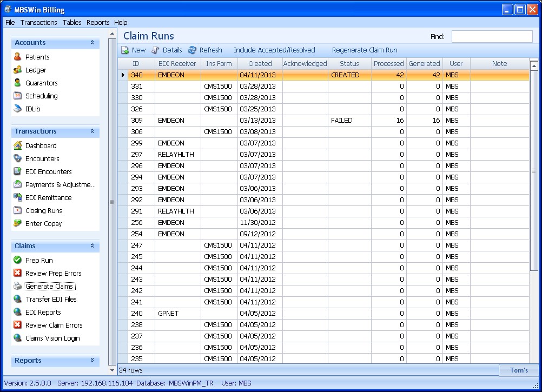This screenshot has height=392, width=542.
Task: Click the Tom's button in status bar
Action: pyautogui.click(x=519, y=370)
